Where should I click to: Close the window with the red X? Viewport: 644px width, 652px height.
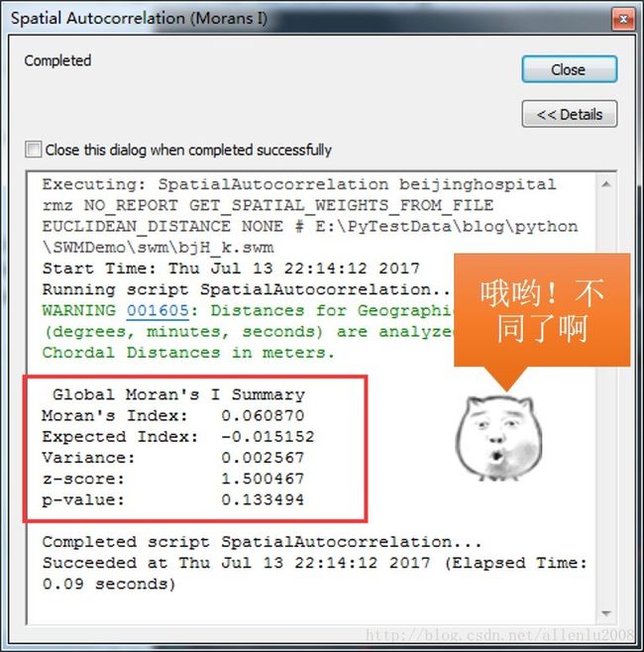[x=623, y=19]
